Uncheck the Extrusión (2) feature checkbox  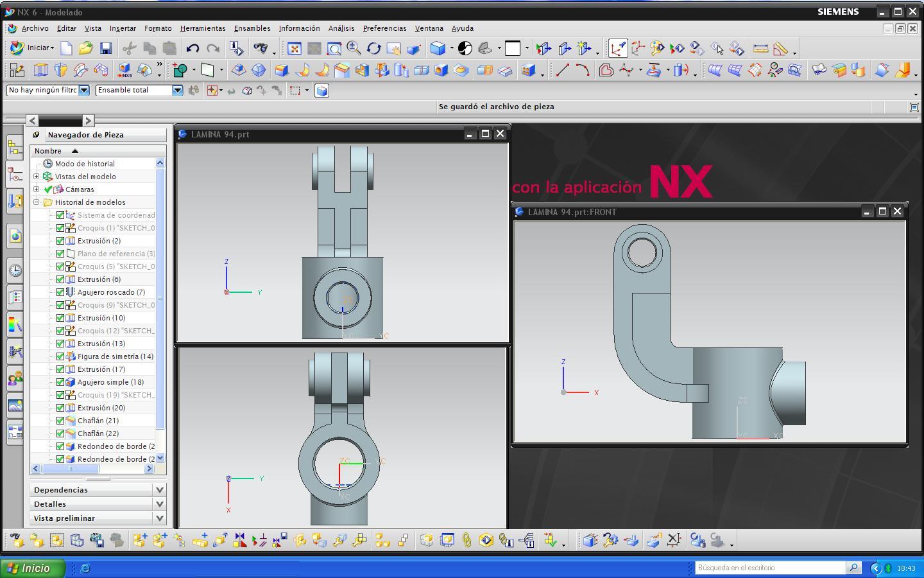pos(60,241)
